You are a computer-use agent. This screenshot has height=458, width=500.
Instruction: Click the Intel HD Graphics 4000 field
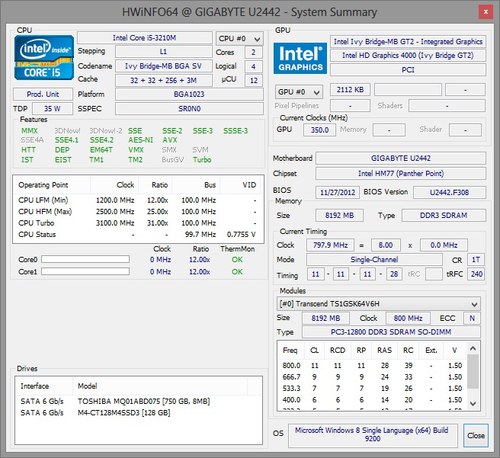pyautogui.click(x=408, y=56)
